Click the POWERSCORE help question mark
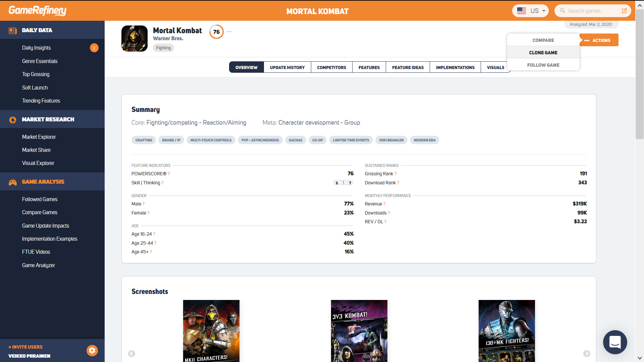 169,174
